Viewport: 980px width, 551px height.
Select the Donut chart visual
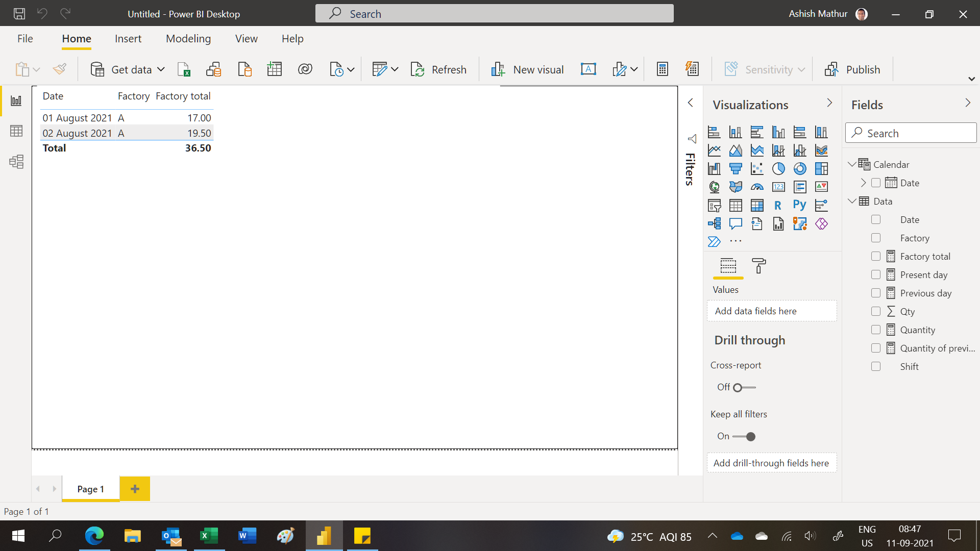[800, 168]
